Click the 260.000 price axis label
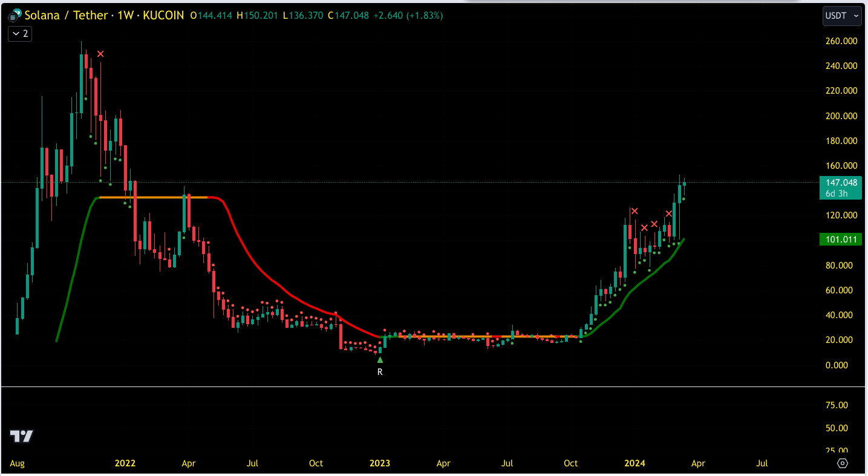This screenshot has height=476, width=868. tap(841, 41)
